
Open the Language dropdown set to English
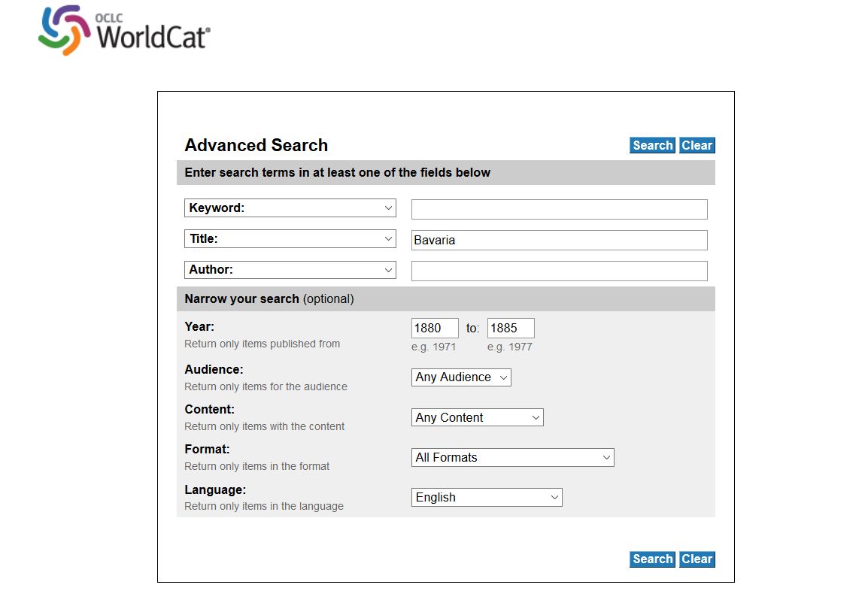[x=487, y=497]
